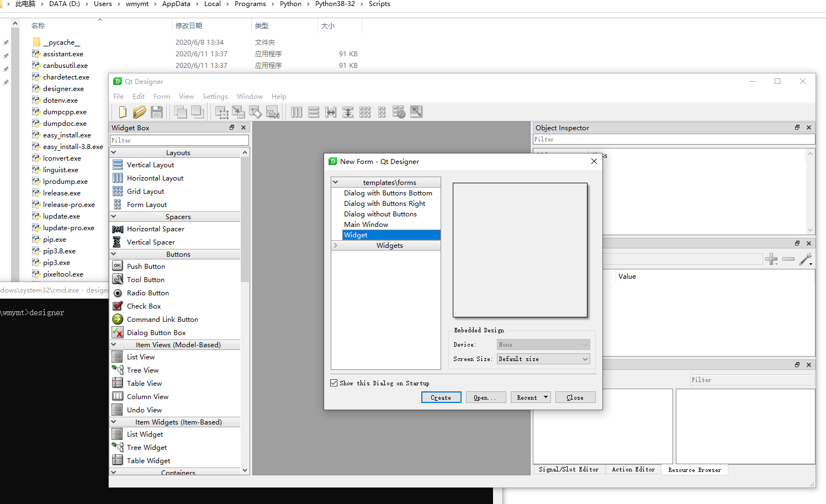Click the New form toolbar icon
This screenshot has height=504, width=826.
pyautogui.click(x=122, y=112)
